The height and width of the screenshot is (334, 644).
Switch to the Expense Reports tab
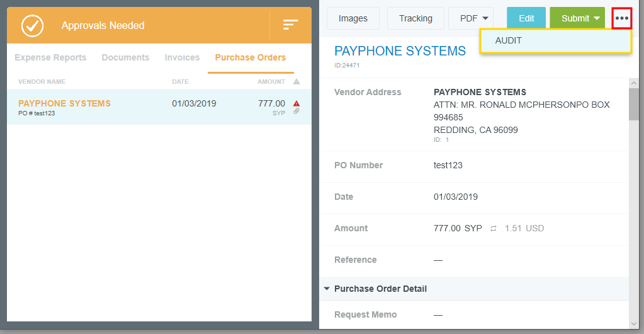point(50,57)
